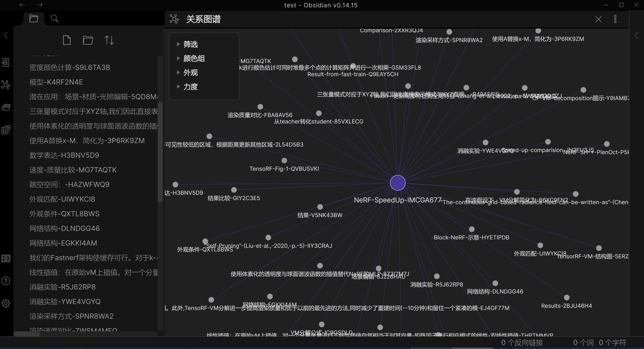Close the 关系图谱 graph pane
The width and height of the screenshot is (644, 349).
[599, 19]
